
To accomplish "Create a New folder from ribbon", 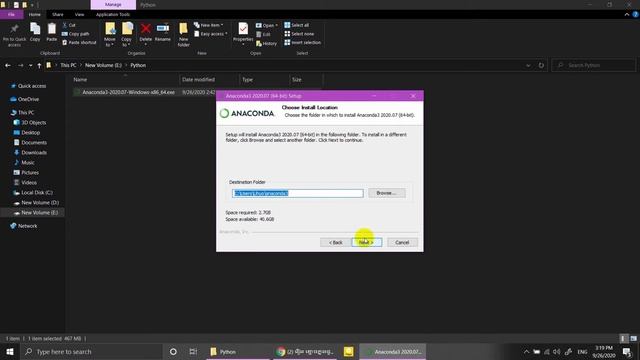I will point(183,35).
